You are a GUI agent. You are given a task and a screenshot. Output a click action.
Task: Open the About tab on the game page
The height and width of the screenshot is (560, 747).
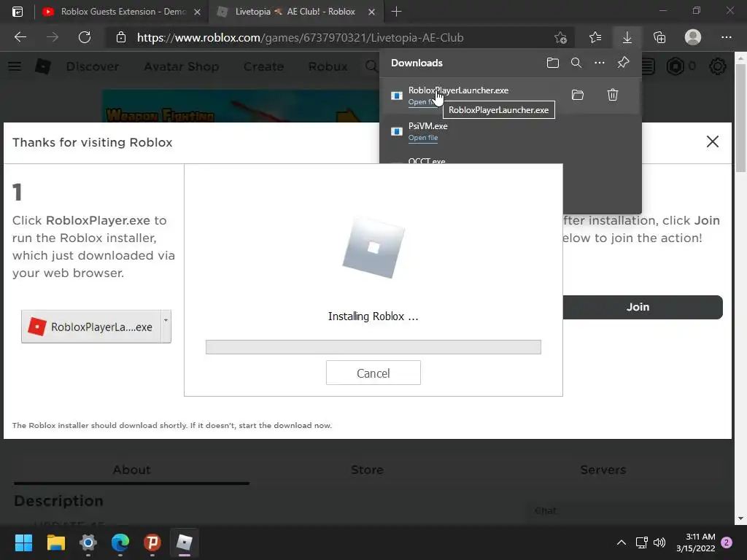tap(131, 470)
